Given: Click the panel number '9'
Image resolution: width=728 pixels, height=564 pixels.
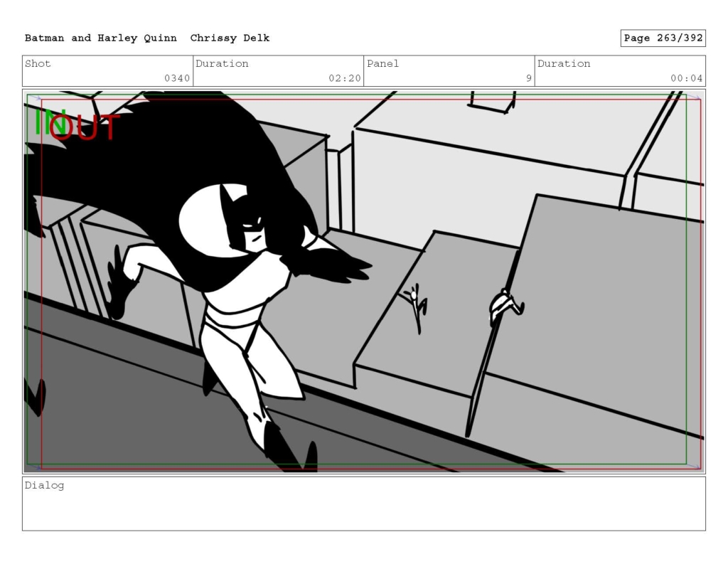Looking at the screenshot, I should click(529, 78).
